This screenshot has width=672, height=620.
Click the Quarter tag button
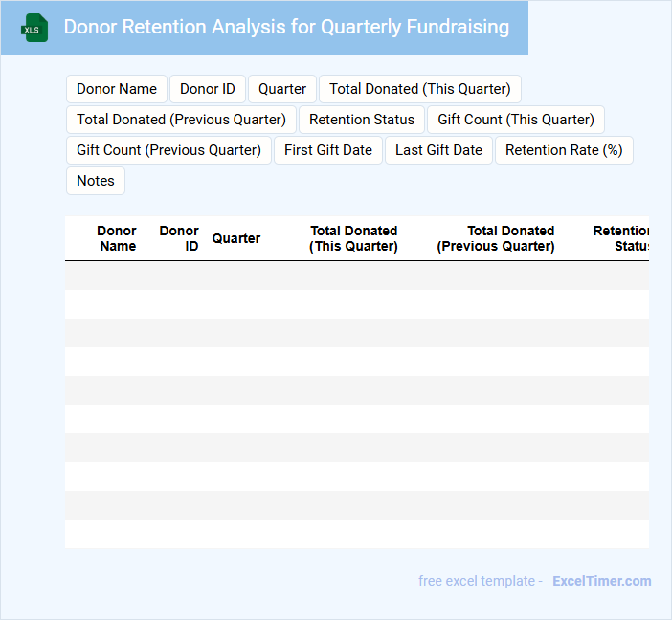coord(282,89)
